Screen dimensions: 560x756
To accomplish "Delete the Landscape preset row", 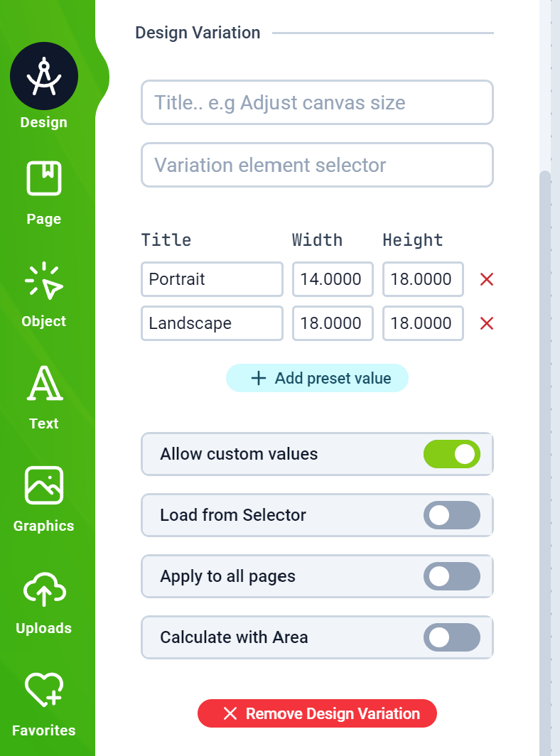I will point(487,323).
